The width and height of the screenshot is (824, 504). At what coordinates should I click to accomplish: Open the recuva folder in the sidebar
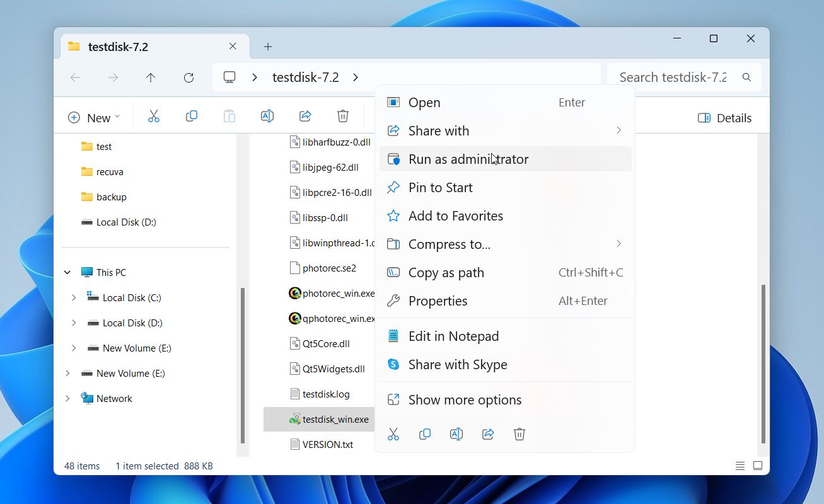coord(110,172)
